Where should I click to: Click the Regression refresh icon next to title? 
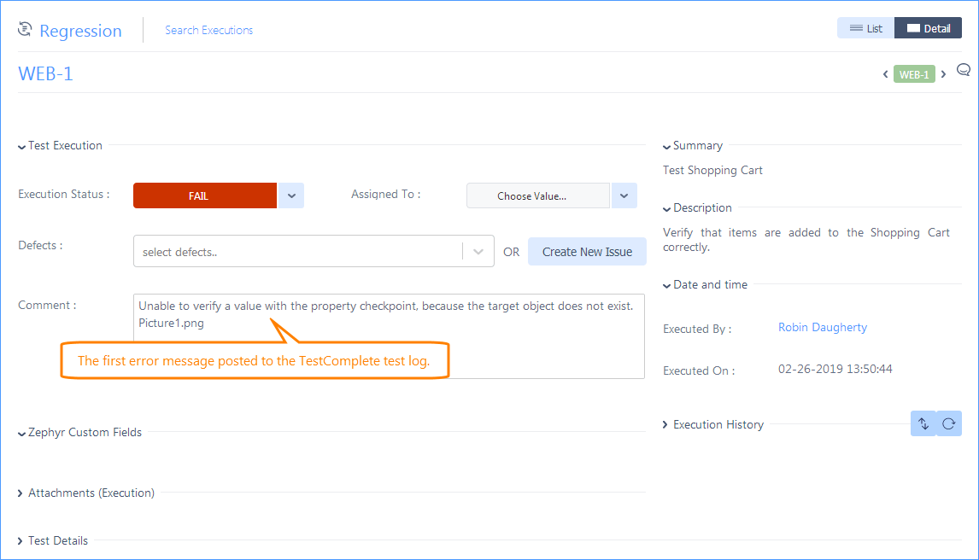point(23,28)
